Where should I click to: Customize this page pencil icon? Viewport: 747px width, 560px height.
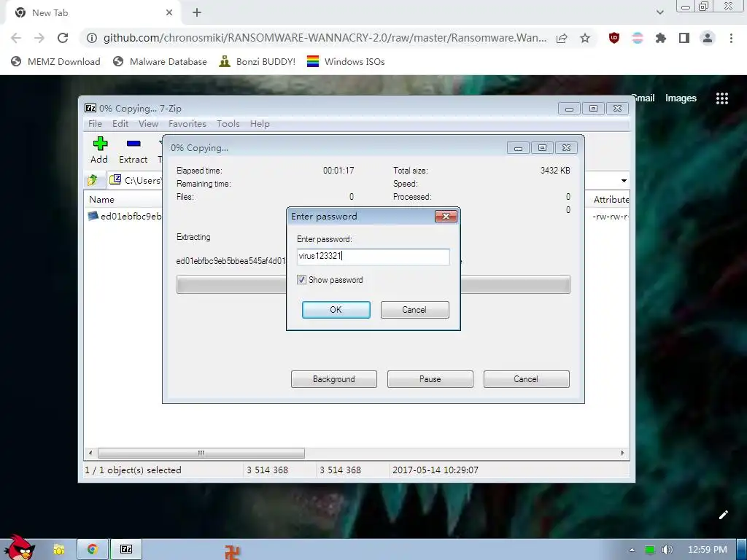(723, 515)
